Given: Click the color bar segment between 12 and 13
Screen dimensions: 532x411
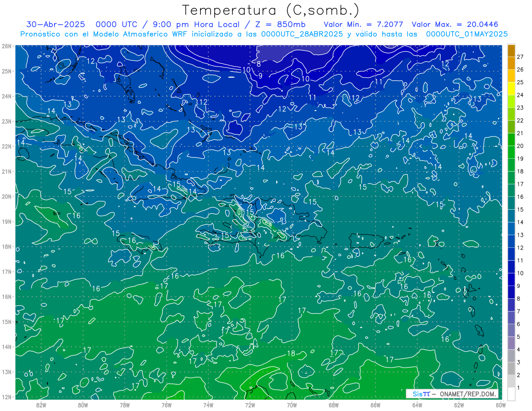Looking at the screenshot, I should point(511,241).
